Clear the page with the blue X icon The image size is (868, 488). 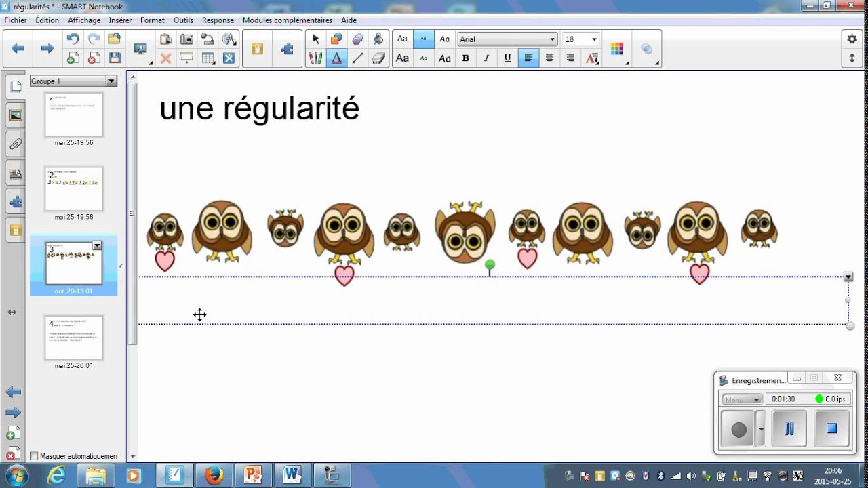[x=229, y=58]
